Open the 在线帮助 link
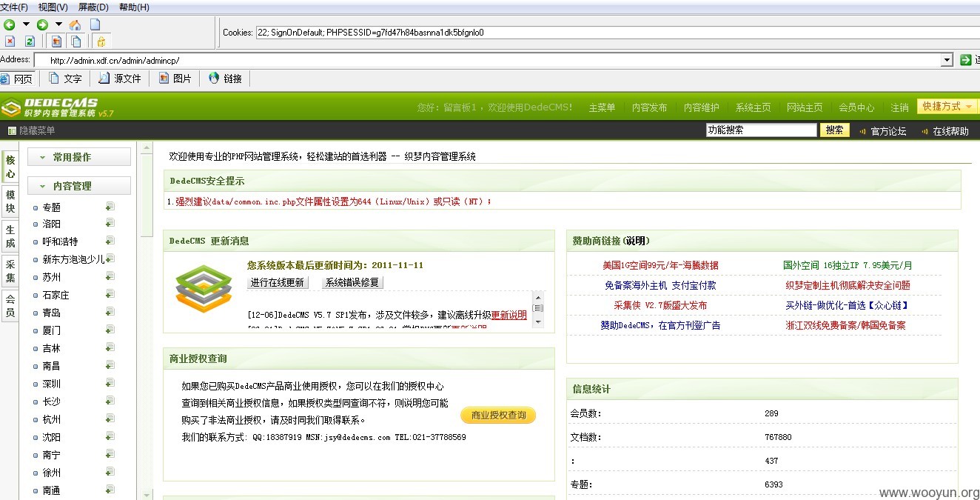Viewport: 980px width, 500px height. coord(950,131)
